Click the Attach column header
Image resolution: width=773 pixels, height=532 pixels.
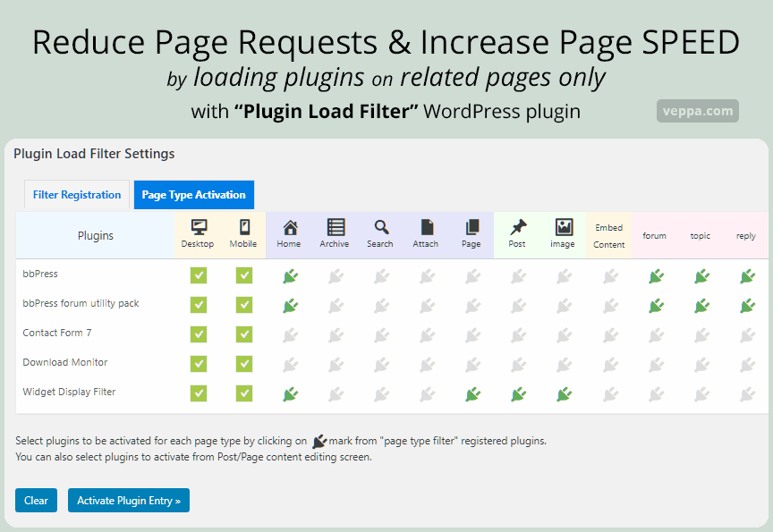[x=426, y=234]
